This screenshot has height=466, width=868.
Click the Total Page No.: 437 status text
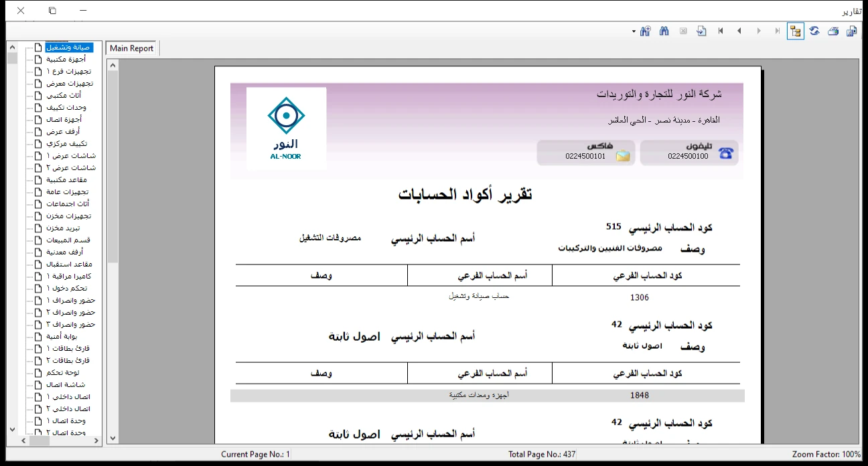pyautogui.click(x=542, y=455)
